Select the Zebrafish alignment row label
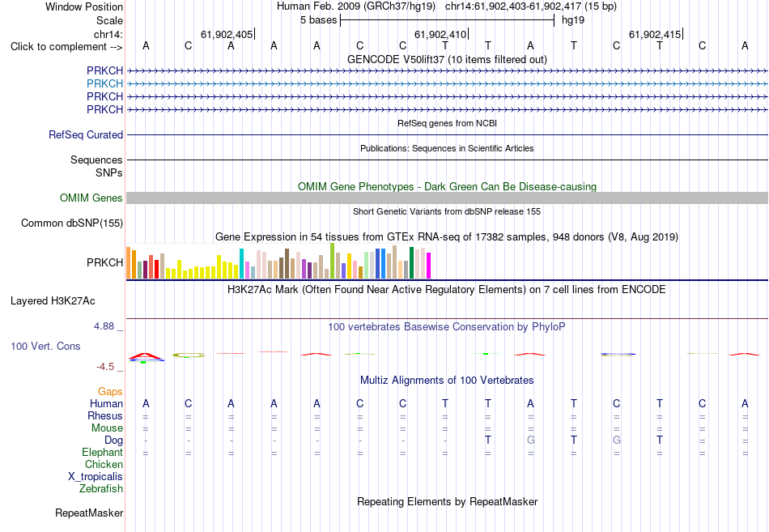 click(101, 489)
